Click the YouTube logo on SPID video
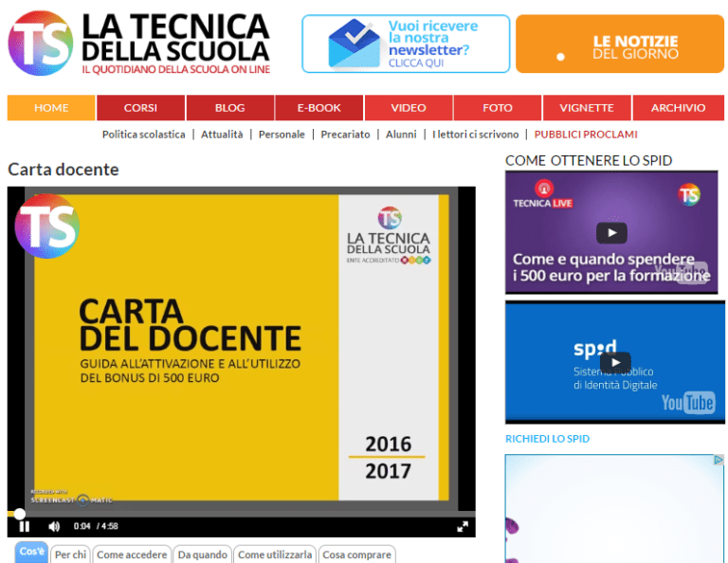 [x=688, y=403]
